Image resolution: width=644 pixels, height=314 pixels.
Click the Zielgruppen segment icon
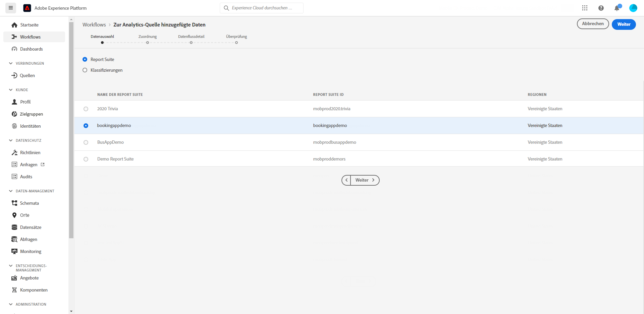pos(14,114)
